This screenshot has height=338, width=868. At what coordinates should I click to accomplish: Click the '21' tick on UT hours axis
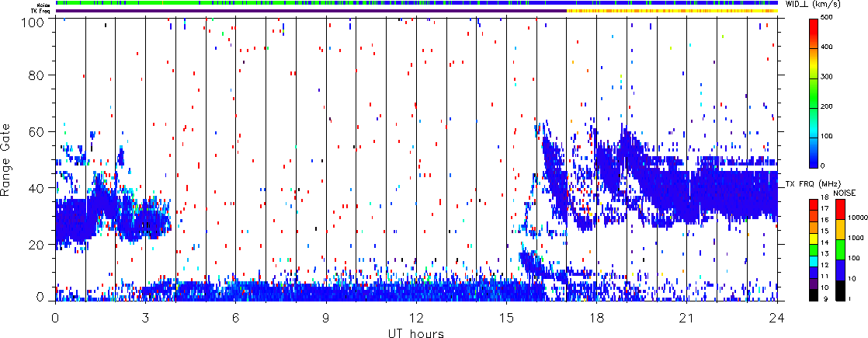coord(687,318)
